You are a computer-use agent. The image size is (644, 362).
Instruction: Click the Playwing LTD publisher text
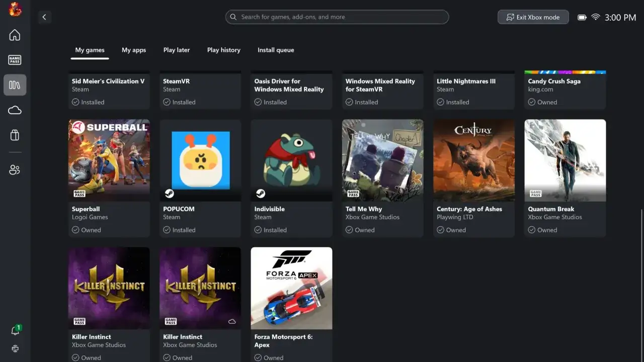pyautogui.click(x=455, y=217)
